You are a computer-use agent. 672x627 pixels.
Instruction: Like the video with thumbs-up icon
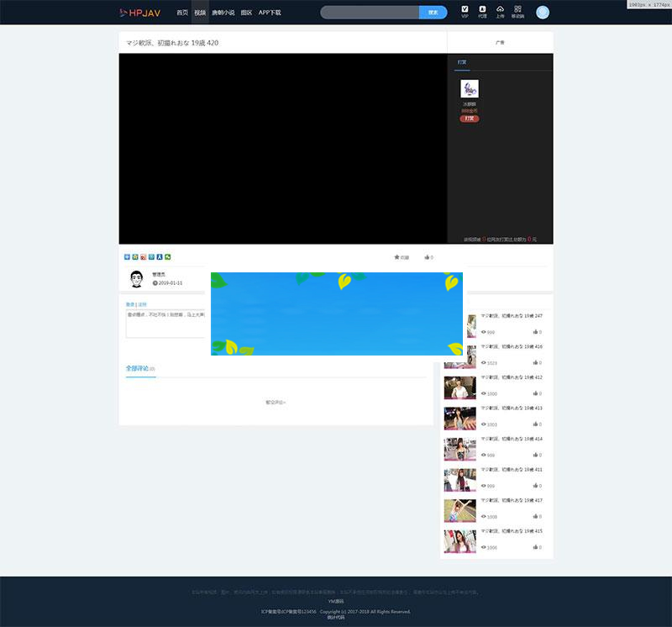point(428,257)
